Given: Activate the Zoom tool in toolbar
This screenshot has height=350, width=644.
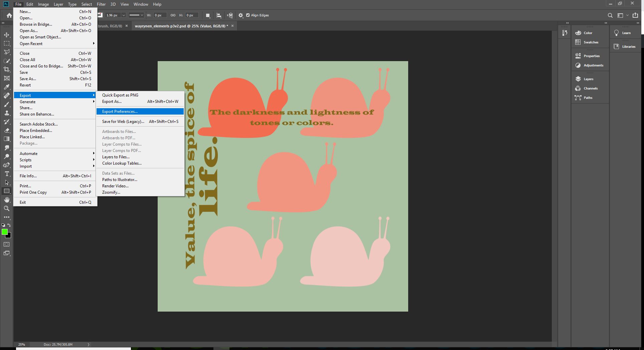Looking at the screenshot, I should [7, 208].
